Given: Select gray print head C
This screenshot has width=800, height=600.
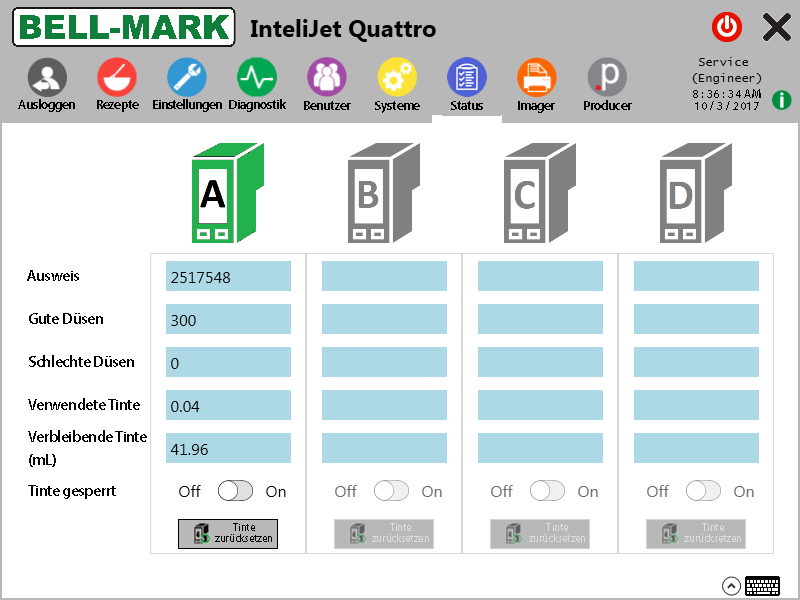Looking at the screenshot, I should point(540,193).
